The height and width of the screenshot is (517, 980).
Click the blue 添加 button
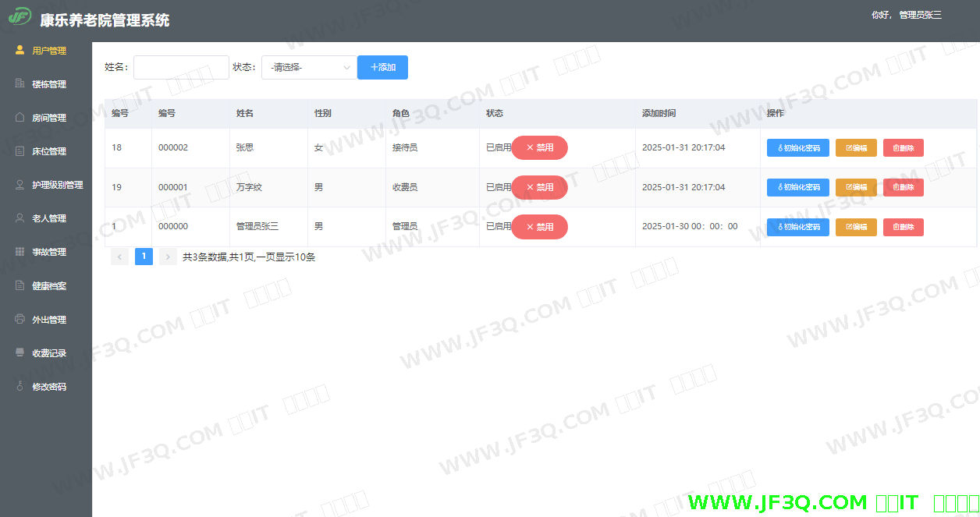point(382,68)
